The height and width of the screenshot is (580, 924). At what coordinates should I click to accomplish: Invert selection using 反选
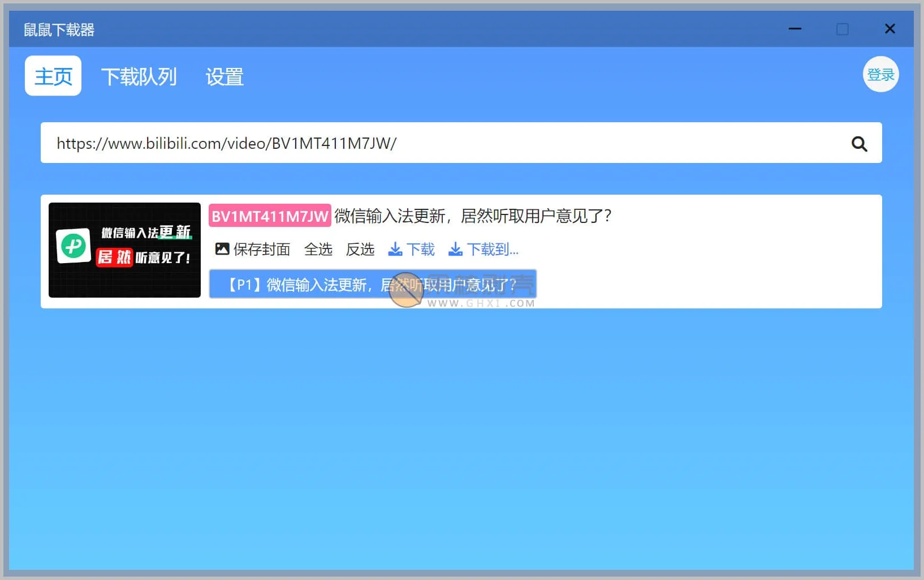click(360, 249)
